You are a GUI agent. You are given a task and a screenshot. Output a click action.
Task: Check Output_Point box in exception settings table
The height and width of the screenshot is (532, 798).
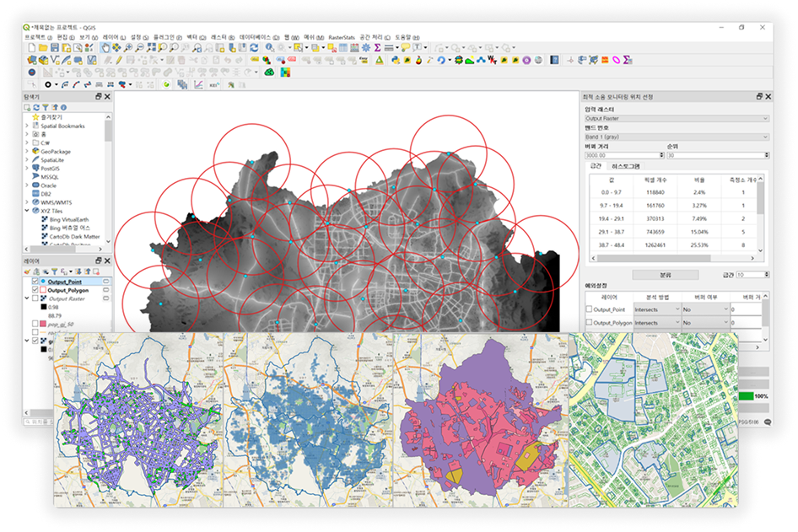pos(589,309)
